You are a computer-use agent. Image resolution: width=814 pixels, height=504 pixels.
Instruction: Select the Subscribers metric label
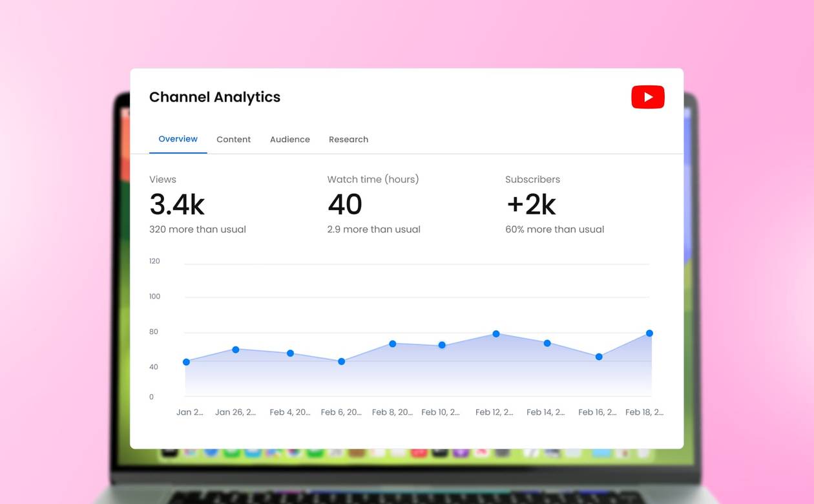533,180
